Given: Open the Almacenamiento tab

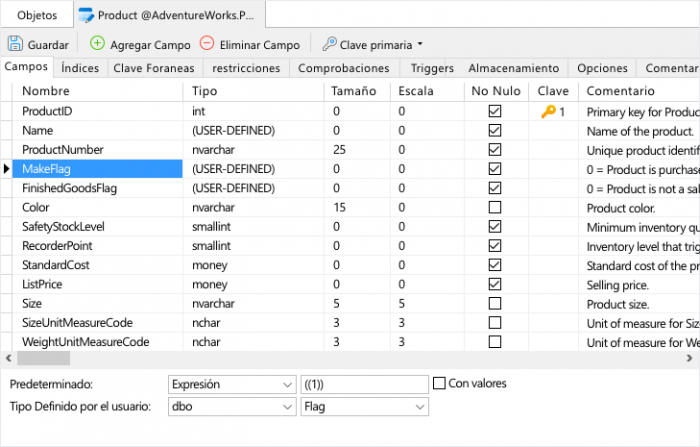Looking at the screenshot, I should 513,68.
